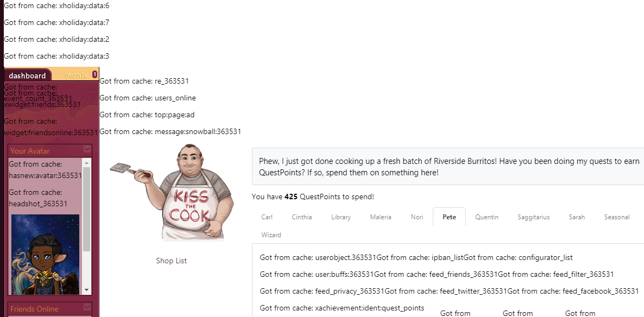This screenshot has height=317, width=644.
Task: Click the avatar portrait image
Action: [45, 254]
